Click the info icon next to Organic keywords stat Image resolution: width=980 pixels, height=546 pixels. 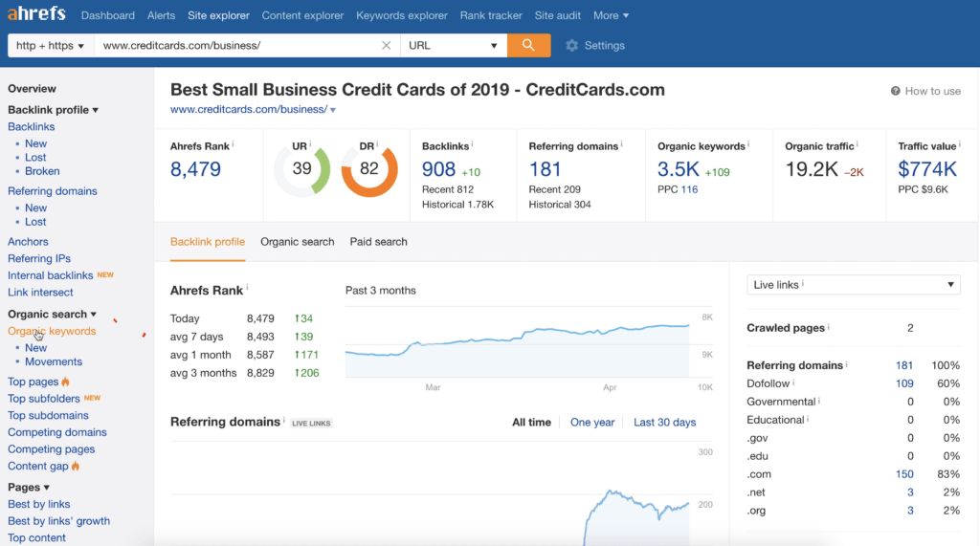pos(748,144)
